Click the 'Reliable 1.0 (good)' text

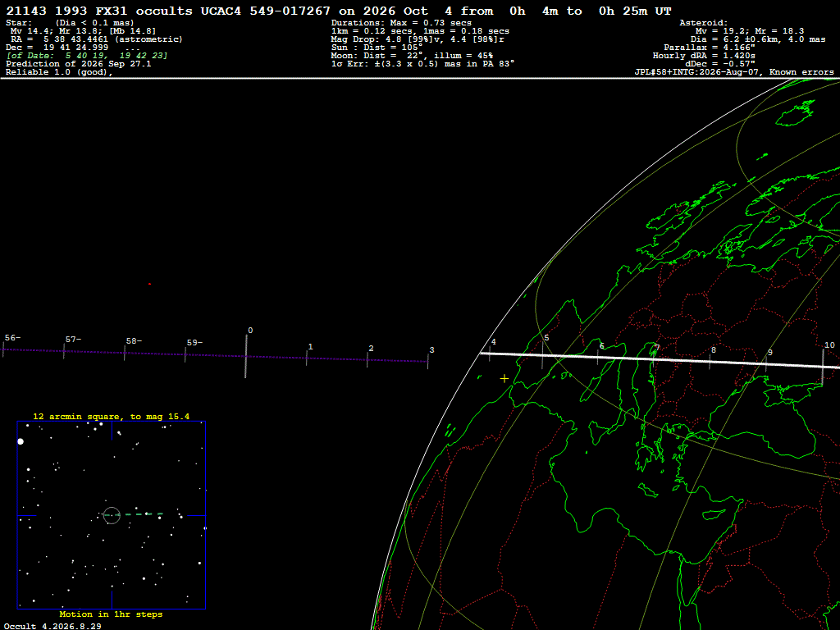pyautogui.click(x=59, y=72)
